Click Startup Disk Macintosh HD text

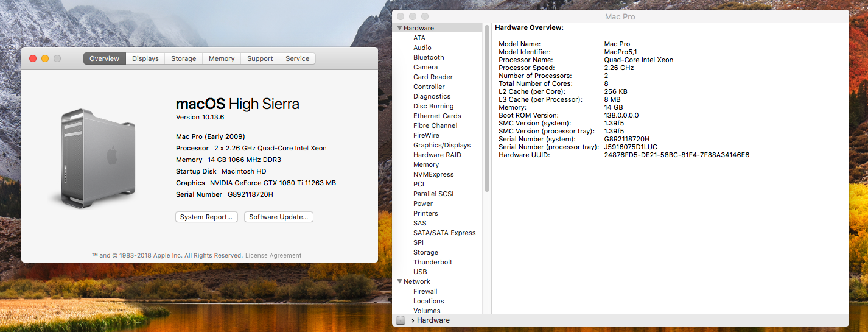coord(221,171)
